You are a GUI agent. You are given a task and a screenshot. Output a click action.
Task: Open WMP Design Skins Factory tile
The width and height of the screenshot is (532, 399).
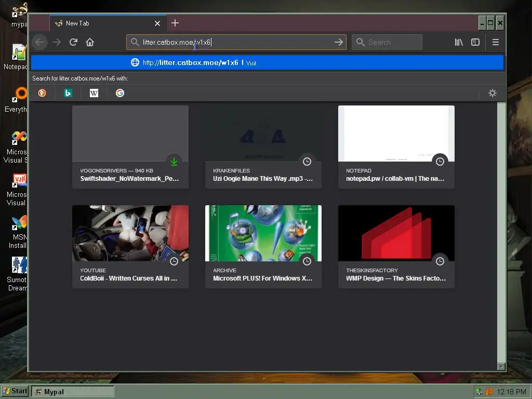[x=396, y=247]
